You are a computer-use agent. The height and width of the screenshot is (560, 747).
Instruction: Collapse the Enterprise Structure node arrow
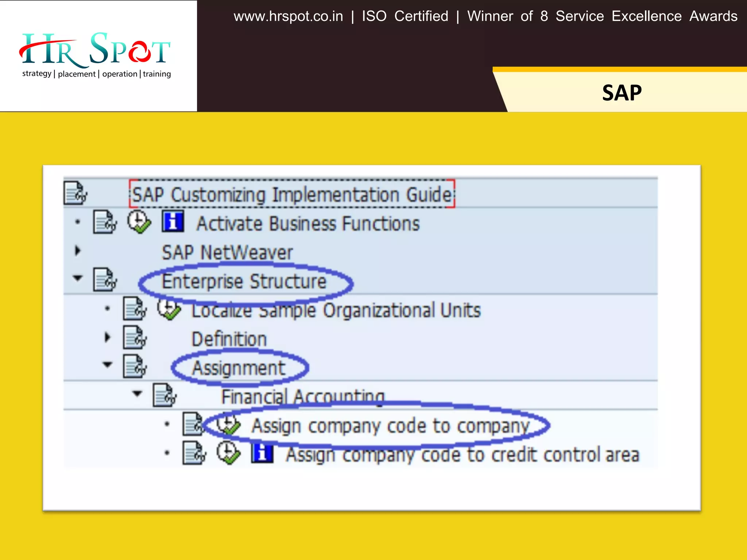pyautogui.click(x=77, y=278)
